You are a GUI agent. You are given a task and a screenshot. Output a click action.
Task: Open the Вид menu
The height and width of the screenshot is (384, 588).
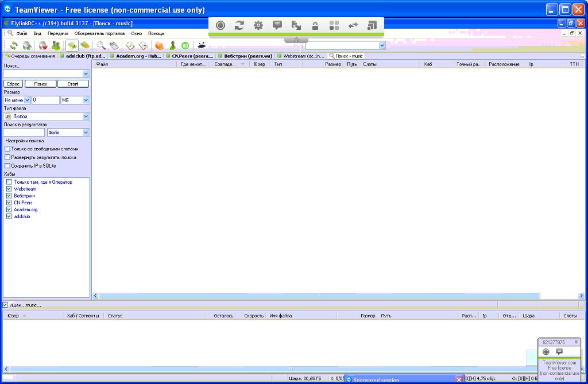click(37, 33)
